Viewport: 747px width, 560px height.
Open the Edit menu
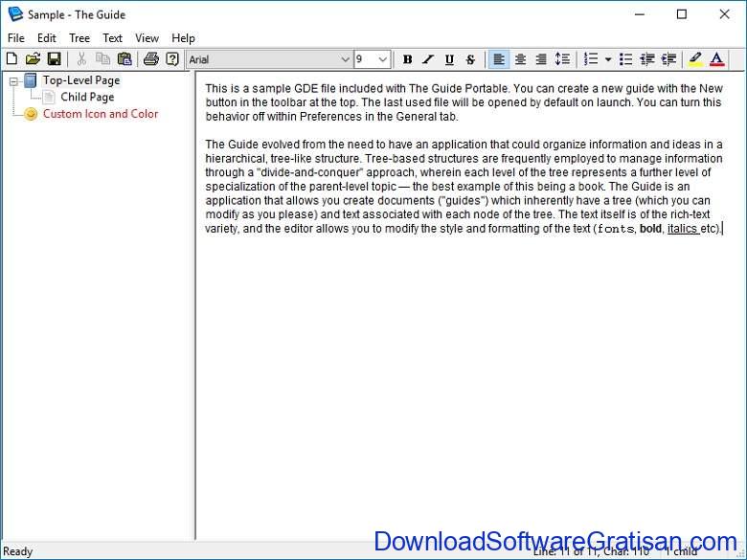coord(47,38)
